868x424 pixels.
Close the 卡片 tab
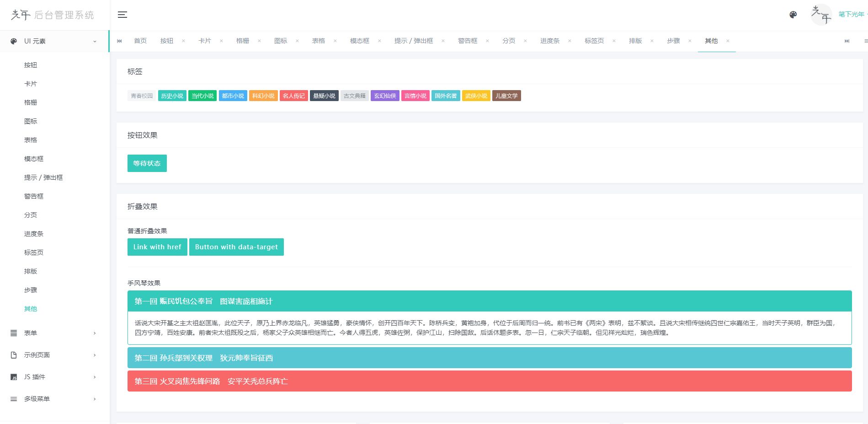pos(221,41)
